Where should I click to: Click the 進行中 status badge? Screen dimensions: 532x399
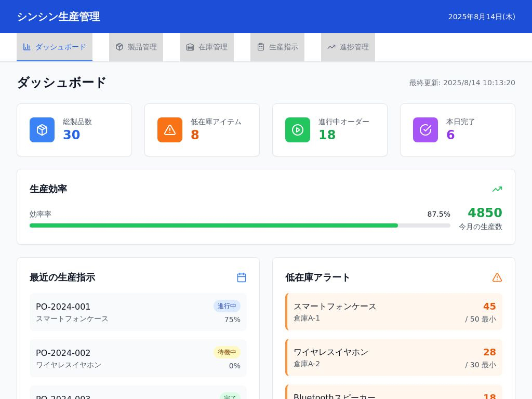point(227,306)
